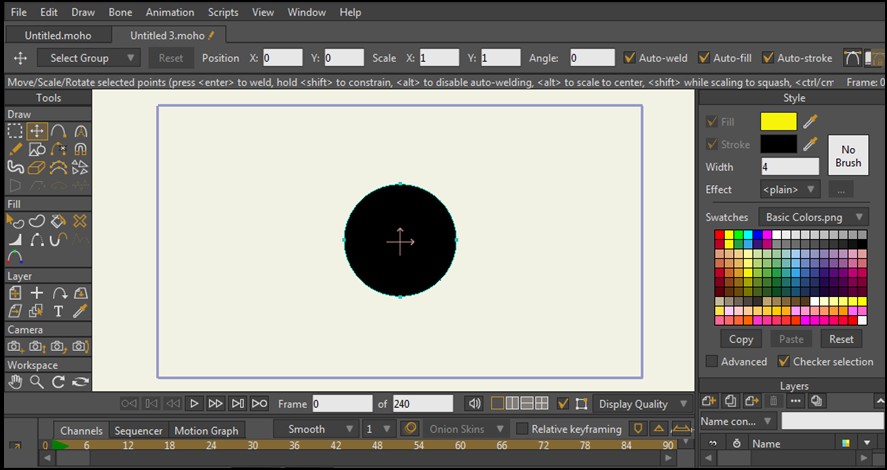Open the Select Group dropdown
The height and width of the screenshot is (470, 887).
[x=88, y=58]
